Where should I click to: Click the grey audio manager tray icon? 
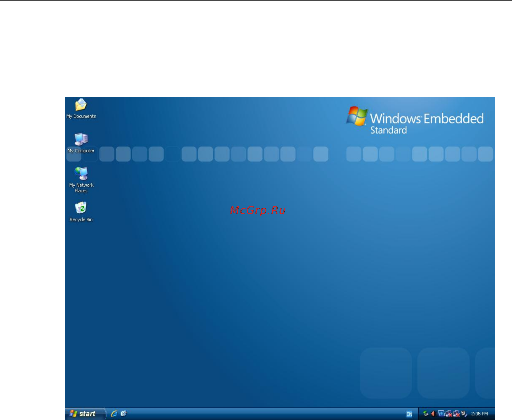coord(464,414)
